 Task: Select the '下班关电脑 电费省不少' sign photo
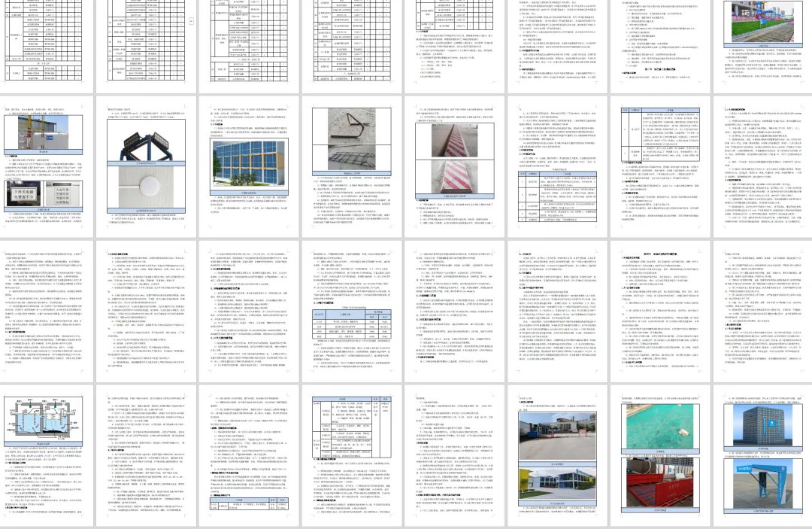tap(23, 194)
